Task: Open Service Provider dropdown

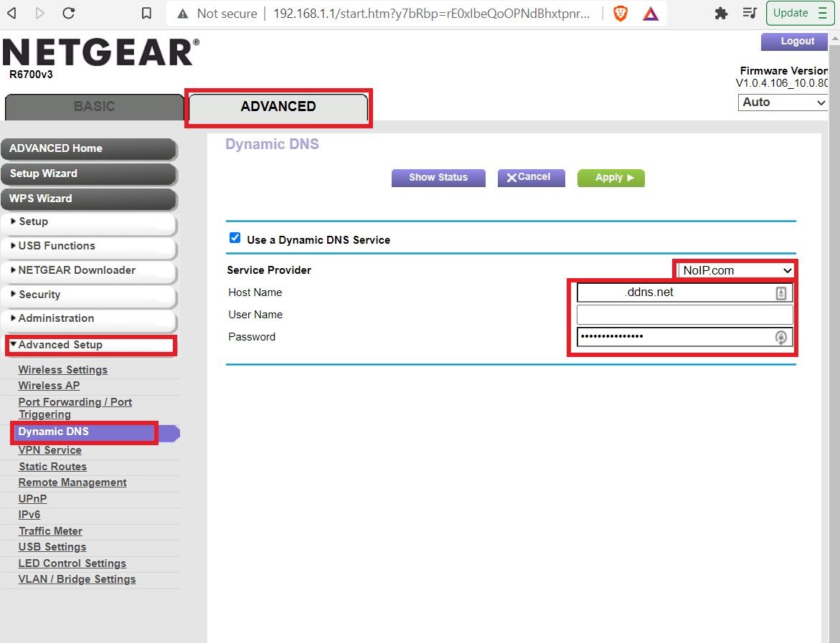Action: tap(735, 271)
